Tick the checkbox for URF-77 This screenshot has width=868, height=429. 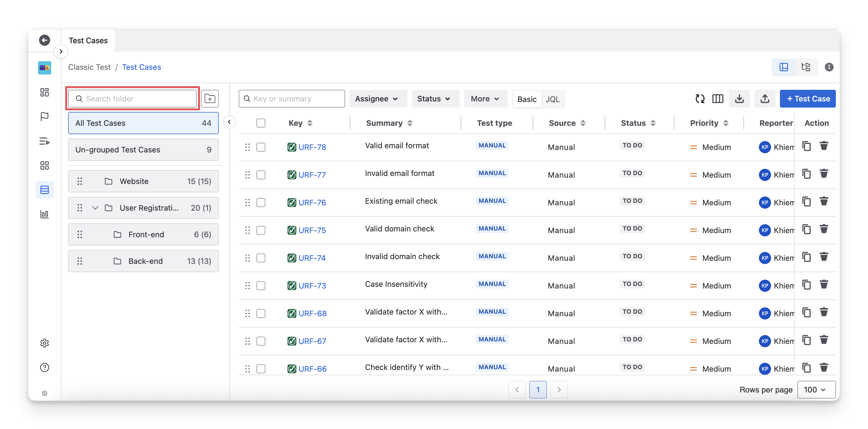click(x=261, y=175)
